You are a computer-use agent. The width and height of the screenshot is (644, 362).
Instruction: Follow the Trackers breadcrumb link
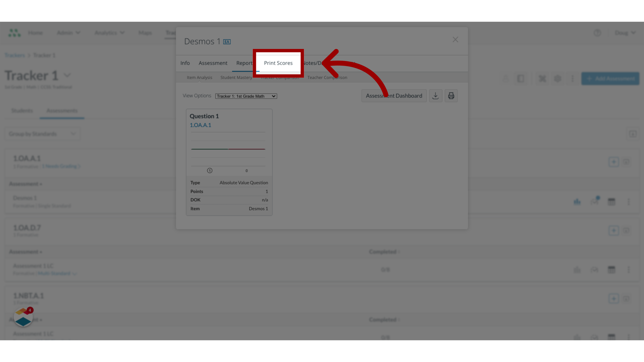(15, 55)
